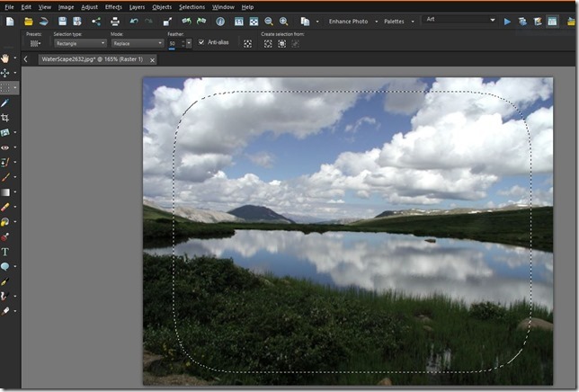Select the Move tool

click(5, 73)
